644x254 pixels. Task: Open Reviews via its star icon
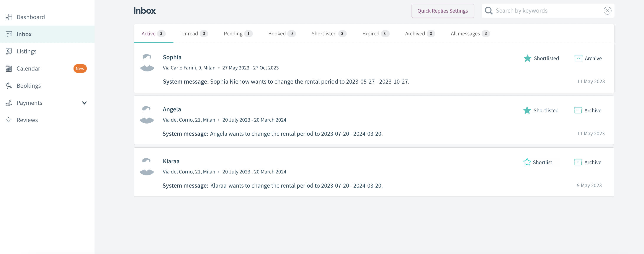[9, 120]
